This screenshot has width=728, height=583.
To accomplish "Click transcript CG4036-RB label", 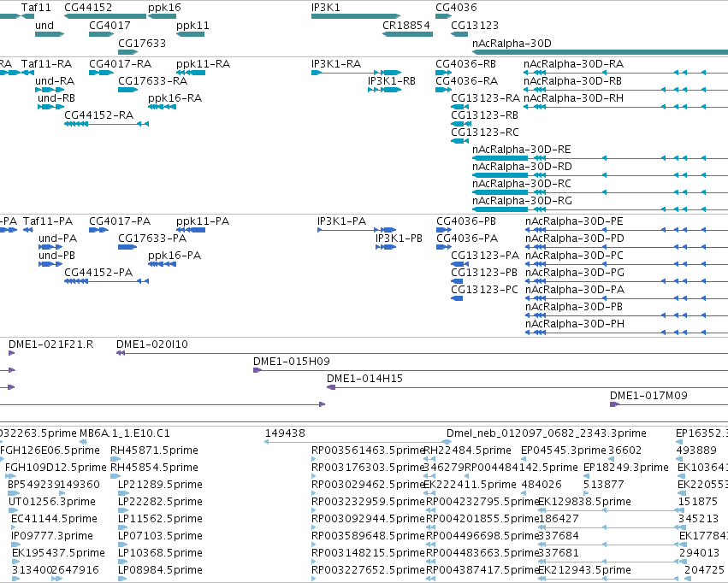I will pos(465,63).
